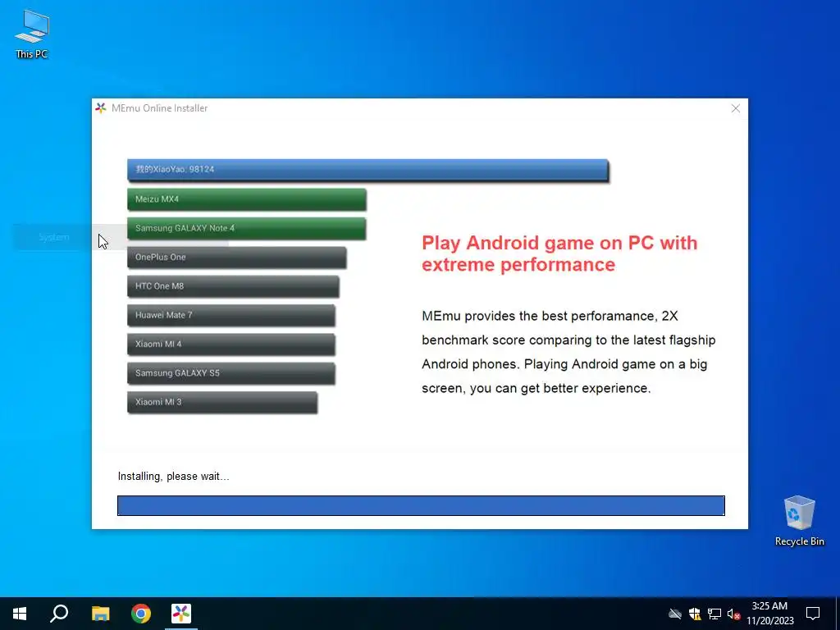Click the OnePlus One benchmark bar

pyautogui.click(x=237, y=257)
